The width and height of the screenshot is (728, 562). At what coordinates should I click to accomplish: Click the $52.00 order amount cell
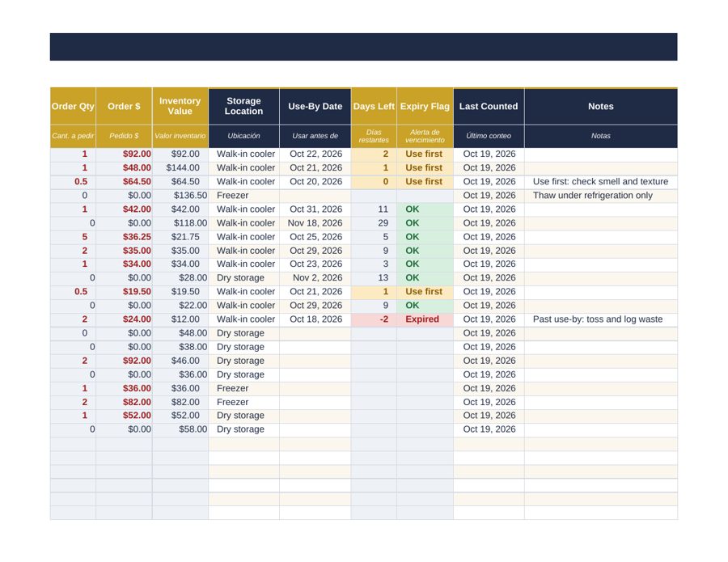coord(124,416)
